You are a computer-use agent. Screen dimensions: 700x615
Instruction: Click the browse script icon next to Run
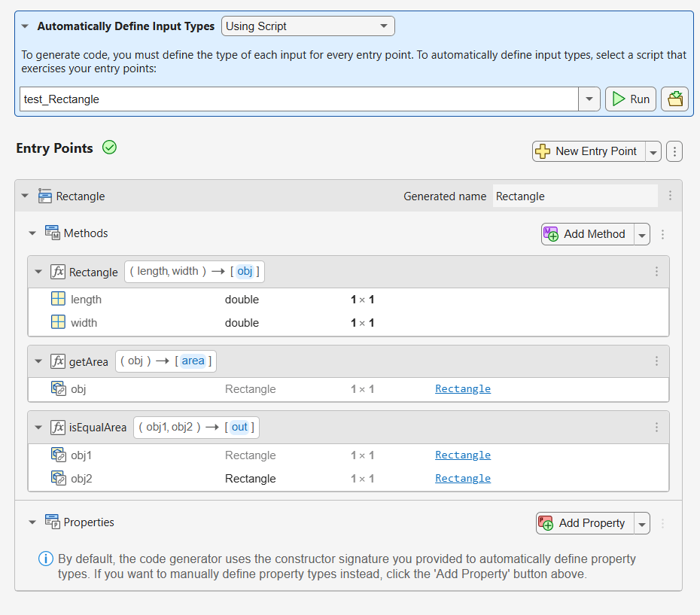(674, 99)
